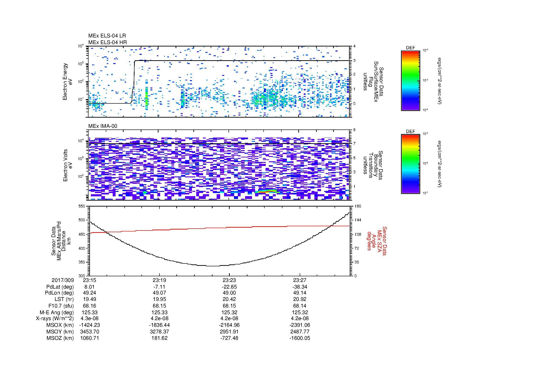Click the 180 SZA axis tick label
Screen dimensions: 555x392
pyautogui.click(x=358, y=206)
